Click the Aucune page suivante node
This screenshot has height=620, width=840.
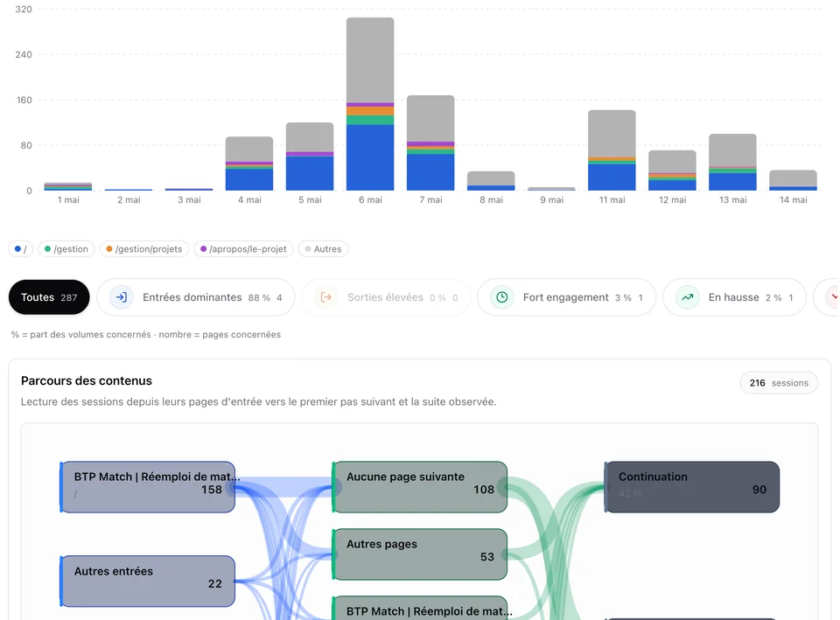(420, 487)
